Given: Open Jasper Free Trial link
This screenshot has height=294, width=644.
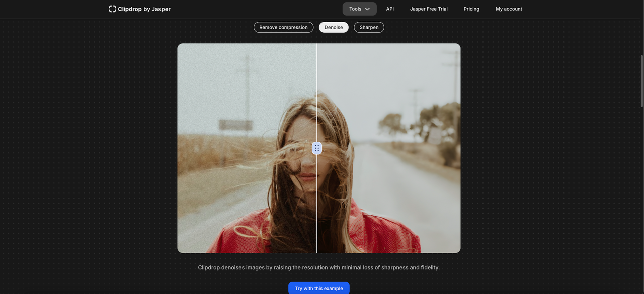Looking at the screenshot, I should click(x=429, y=9).
